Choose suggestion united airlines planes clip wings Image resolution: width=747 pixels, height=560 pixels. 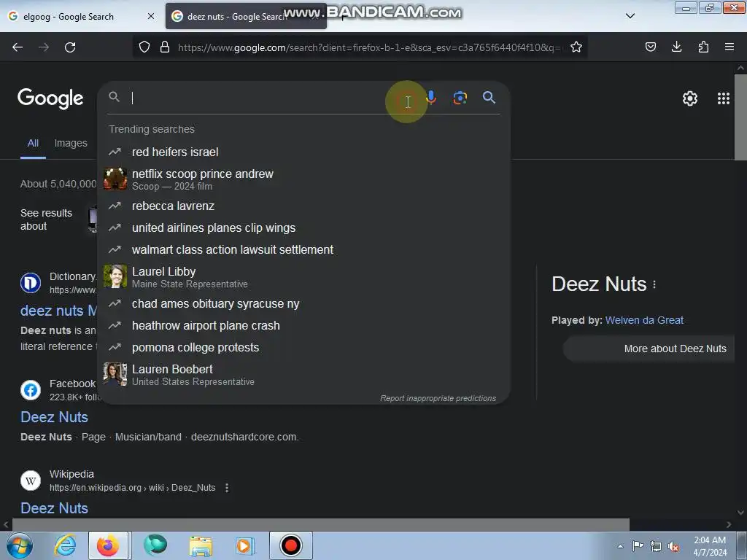tap(304, 227)
